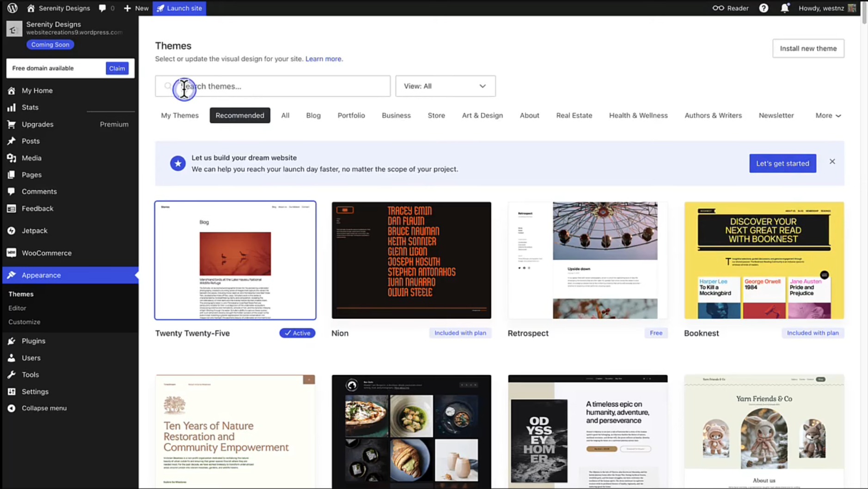Screen dimensions: 868x489
Task: Open the Booknest theme thumbnail
Action: [x=764, y=260]
